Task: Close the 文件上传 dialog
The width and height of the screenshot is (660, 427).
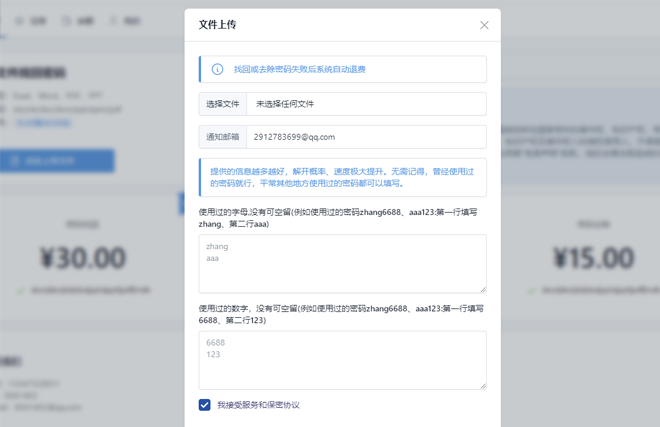Action: tap(484, 25)
